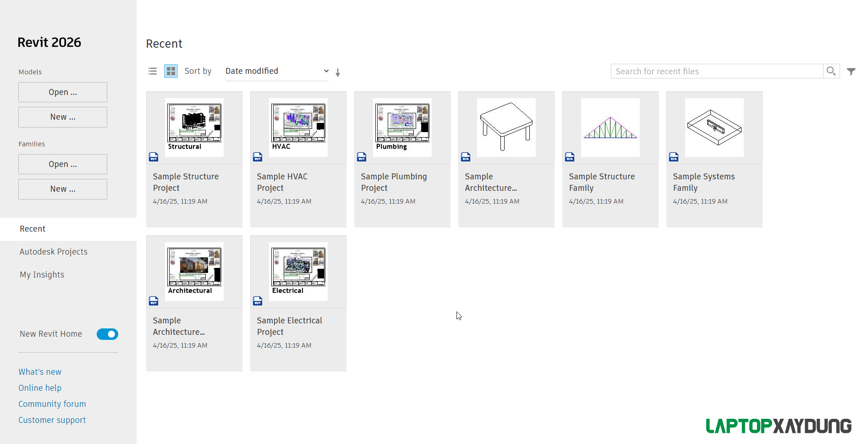Open the Sample Systems Family thumbnail

point(714,128)
